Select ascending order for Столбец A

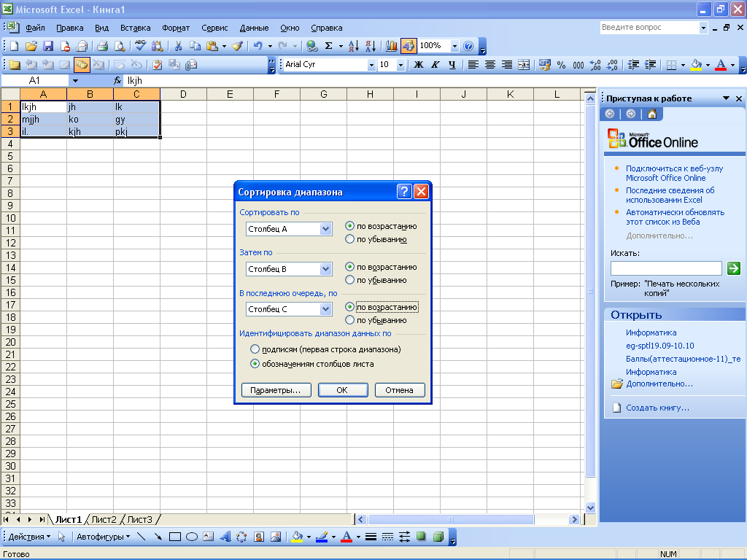349,226
